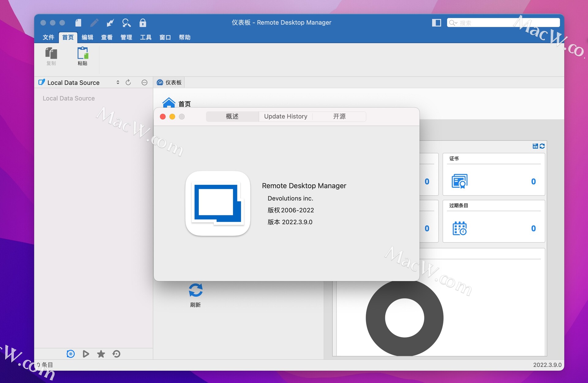Click the 0 条目 status bar text
Viewport: 588px width, 383px height.
[x=45, y=365]
